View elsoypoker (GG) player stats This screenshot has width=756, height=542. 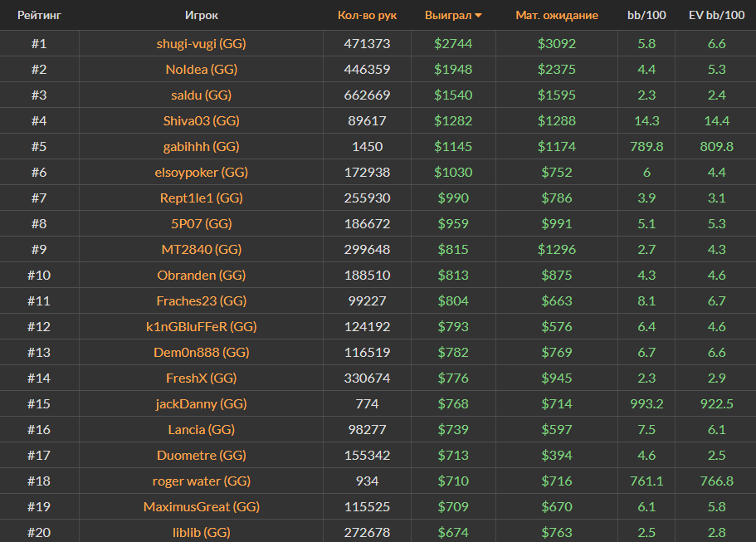click(x=201, y=173)
